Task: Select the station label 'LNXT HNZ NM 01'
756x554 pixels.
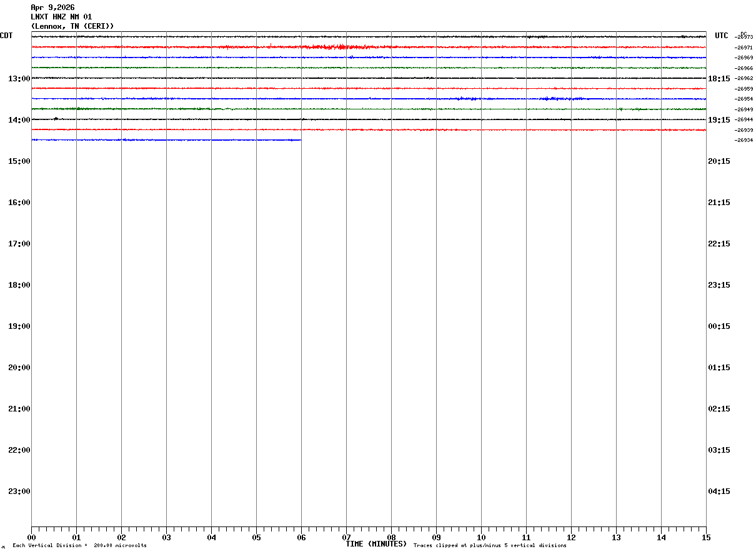Action: (x=61, y=17)
